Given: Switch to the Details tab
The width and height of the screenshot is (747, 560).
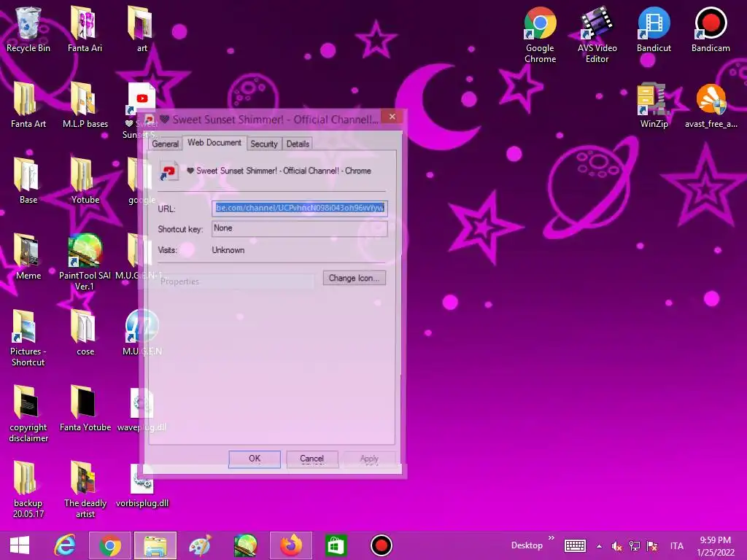Looking at the screenshot, I should (298, 144).
